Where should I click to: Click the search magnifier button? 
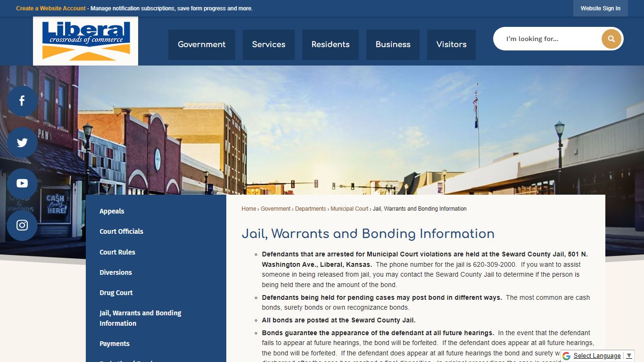[x=611, y=39]
